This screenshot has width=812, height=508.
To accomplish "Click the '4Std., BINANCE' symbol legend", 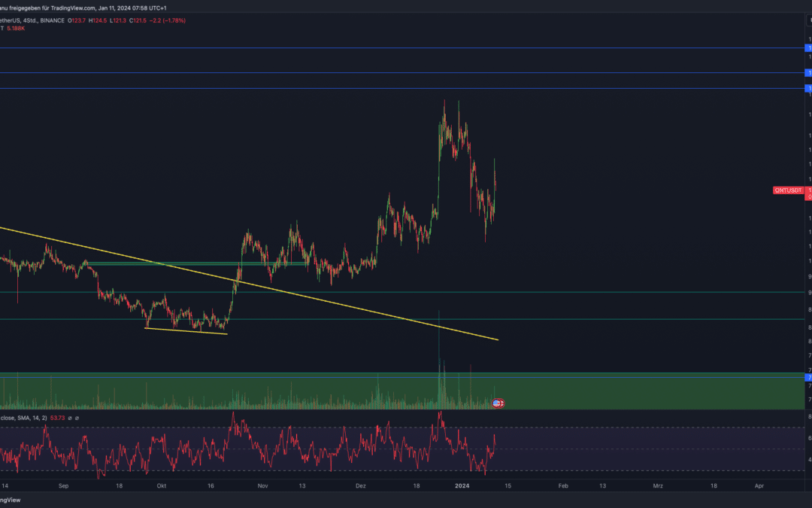I will [44, 21].
